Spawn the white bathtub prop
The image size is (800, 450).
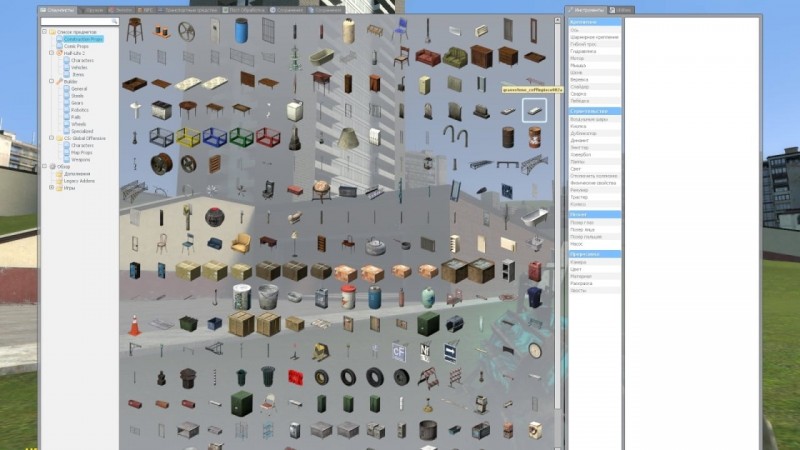tap(320, 57)
